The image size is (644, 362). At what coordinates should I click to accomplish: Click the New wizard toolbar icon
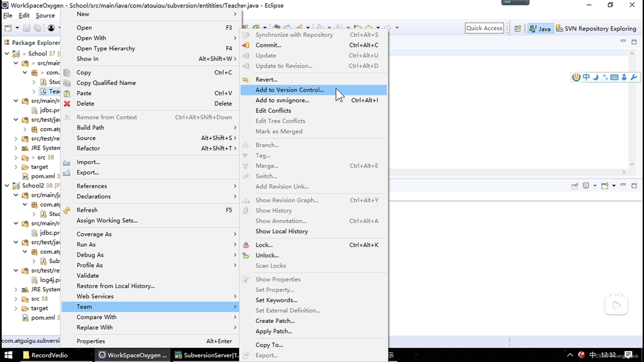click(8, 28)
